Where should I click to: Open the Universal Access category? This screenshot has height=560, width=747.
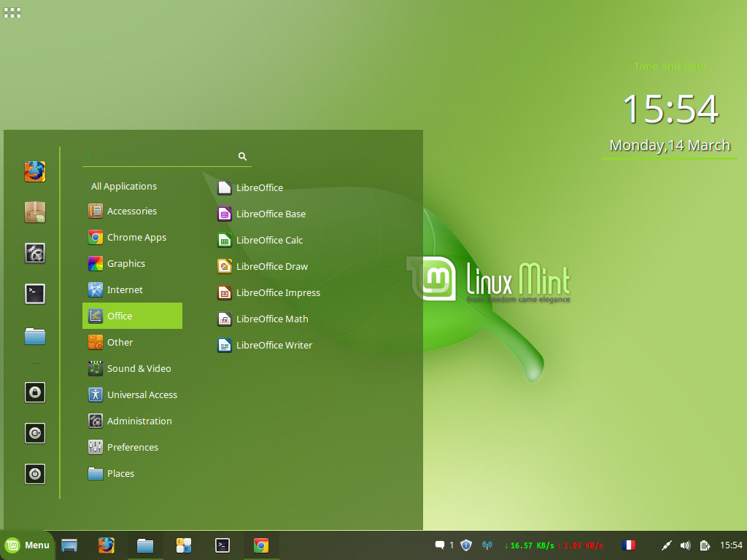tap(133, 394)
